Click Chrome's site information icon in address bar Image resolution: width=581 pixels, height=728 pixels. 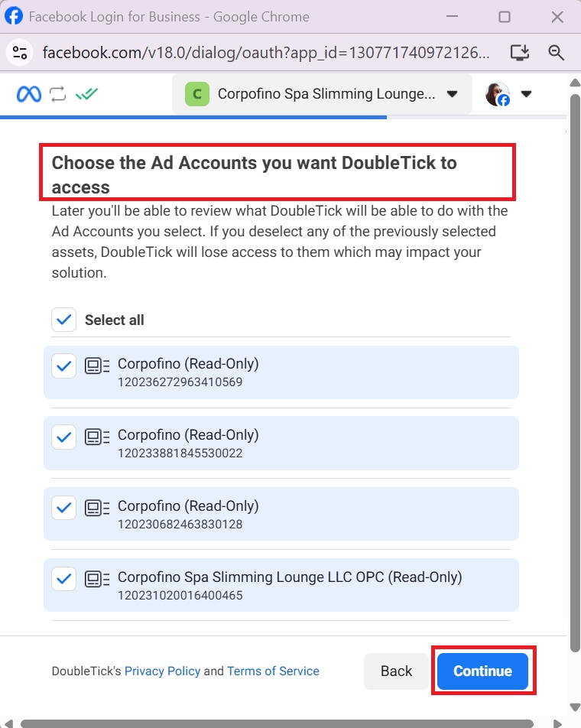tap(20, 53)
